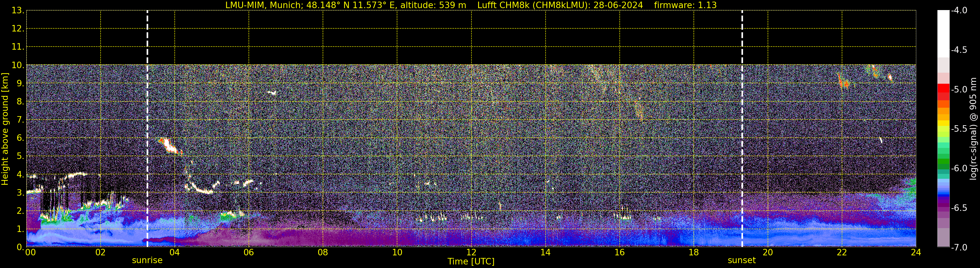This screenshot has width=980, height=268.
Task: Click the '-5.0' colorbar tick label
Action: 959,90
